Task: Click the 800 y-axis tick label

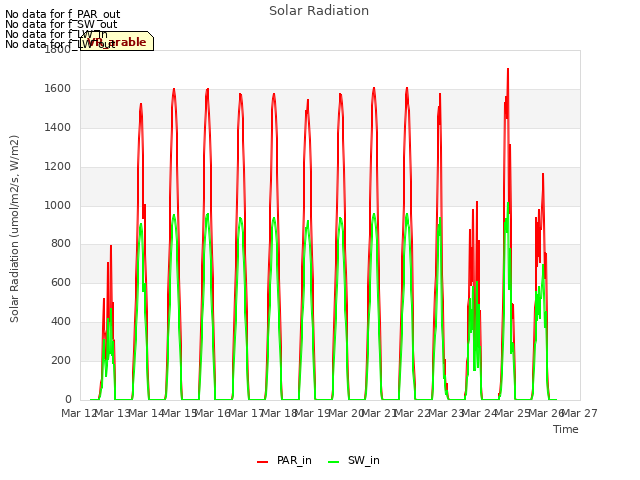Action: pos(61,244)
